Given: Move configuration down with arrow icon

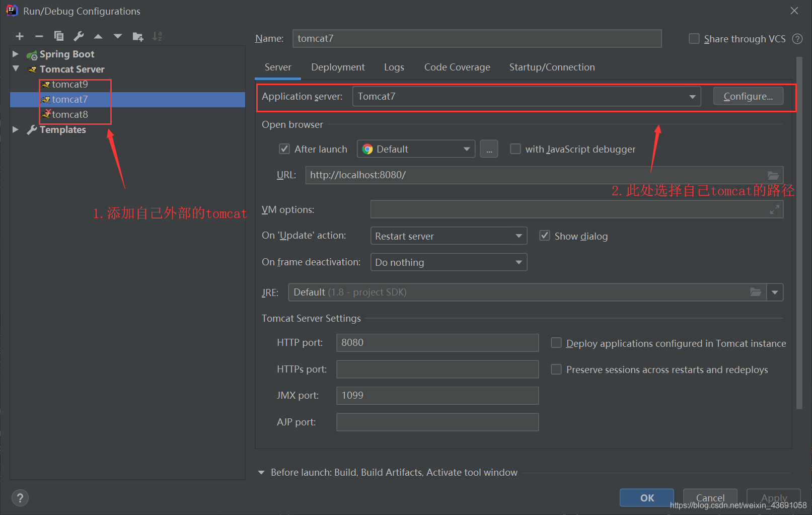Looking at the screenshot, I should 118,36.
